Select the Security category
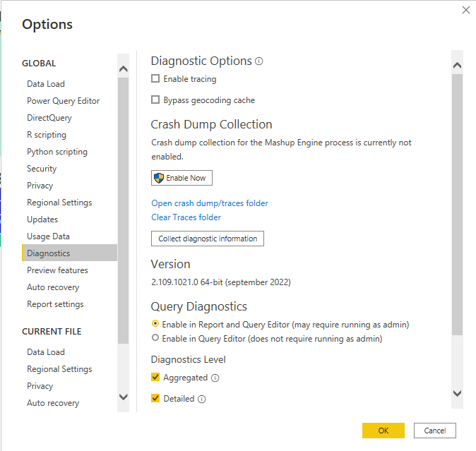 point(42,169)
